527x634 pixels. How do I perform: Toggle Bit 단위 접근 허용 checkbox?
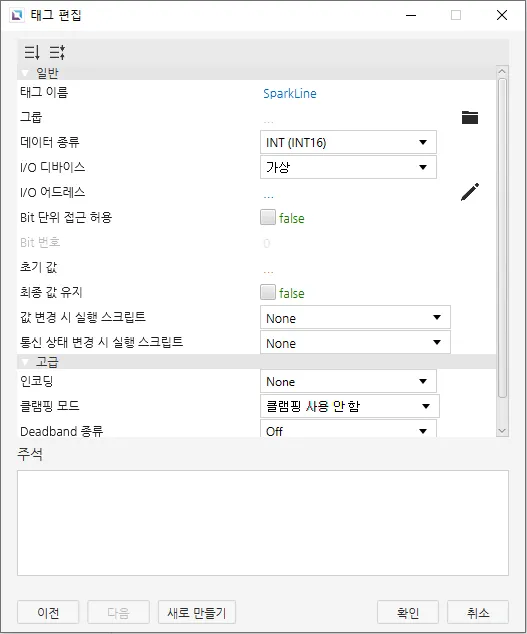point(268,217)
